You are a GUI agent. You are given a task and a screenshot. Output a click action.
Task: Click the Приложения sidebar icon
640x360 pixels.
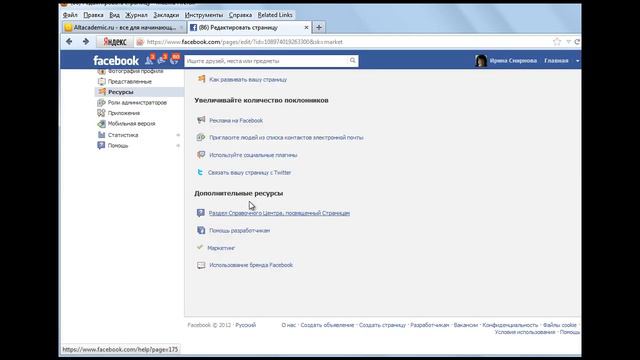(102, 113)
